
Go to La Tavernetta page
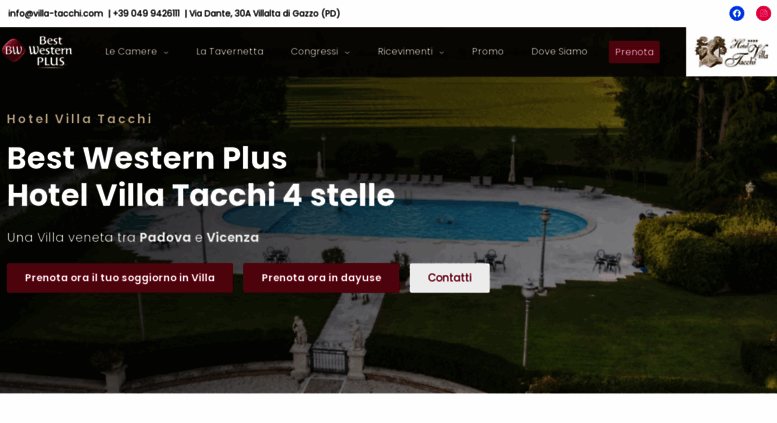230,52
